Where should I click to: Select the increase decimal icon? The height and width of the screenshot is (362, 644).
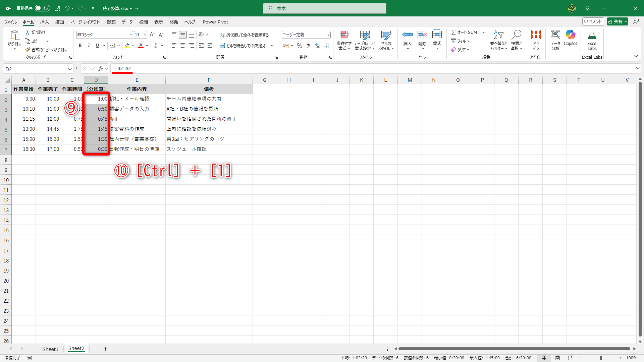click(x=318, y=46)
